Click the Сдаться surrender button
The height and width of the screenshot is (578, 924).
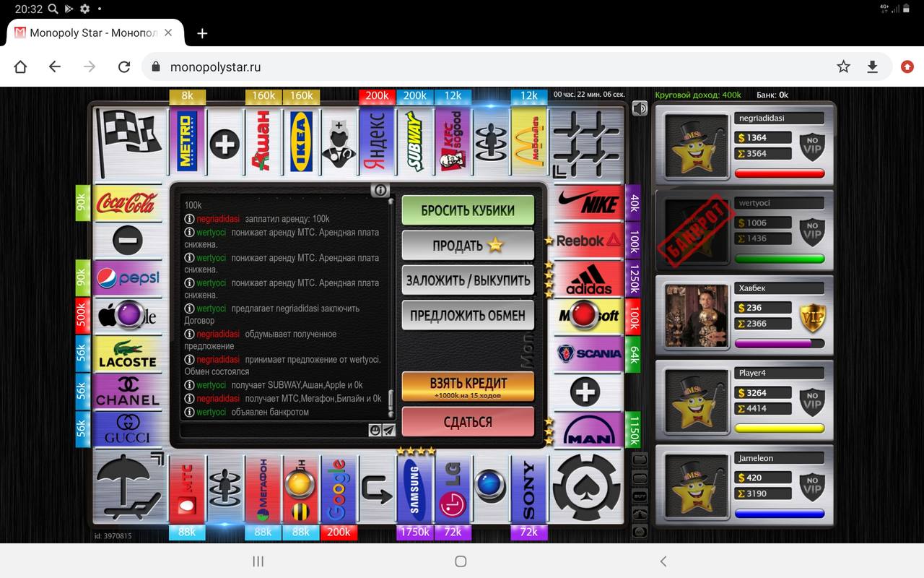point(468,422)
